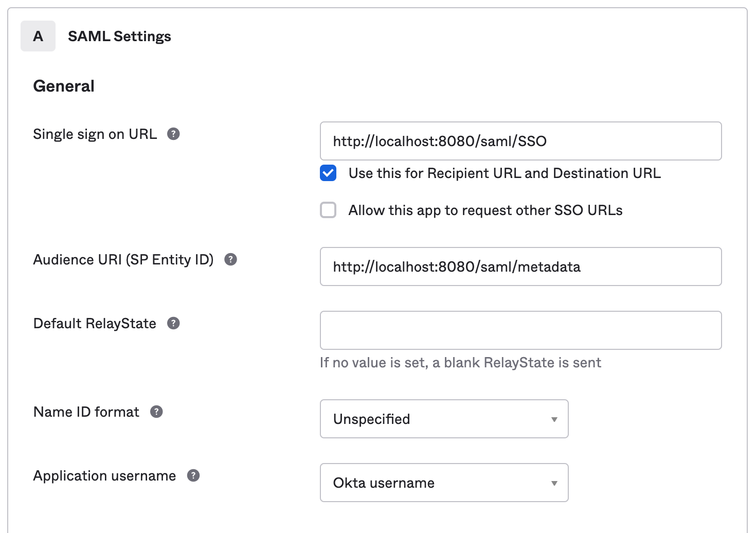756x533 pixels.
Task: Click the "A" section badge
Action: pyautogui.click(x=38, y=36)
